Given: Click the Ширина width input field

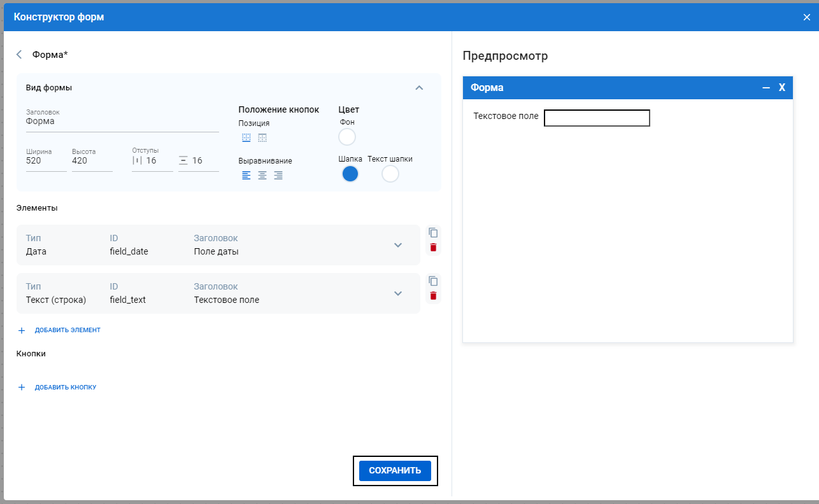Looking at the screenshot, I should click(46, 161).
